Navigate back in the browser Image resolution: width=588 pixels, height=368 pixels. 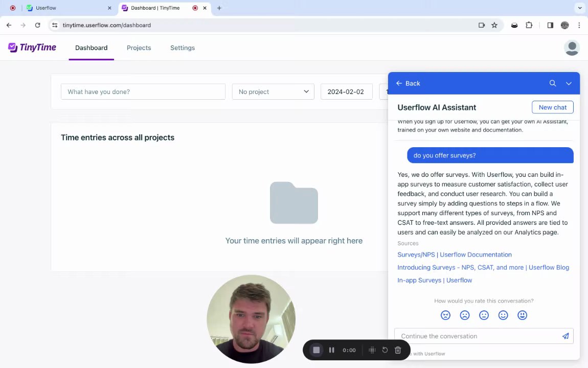click(x=9, y=25)
